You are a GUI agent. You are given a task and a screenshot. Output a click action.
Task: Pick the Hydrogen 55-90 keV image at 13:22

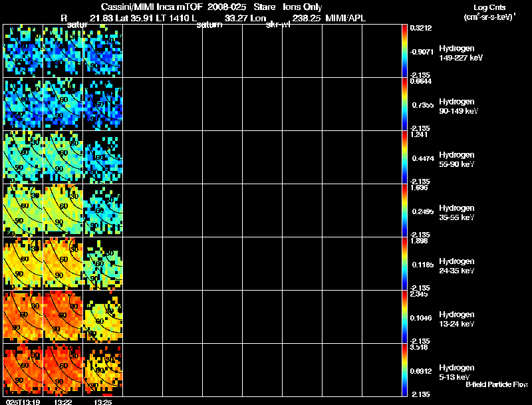[x=63, y=158]
